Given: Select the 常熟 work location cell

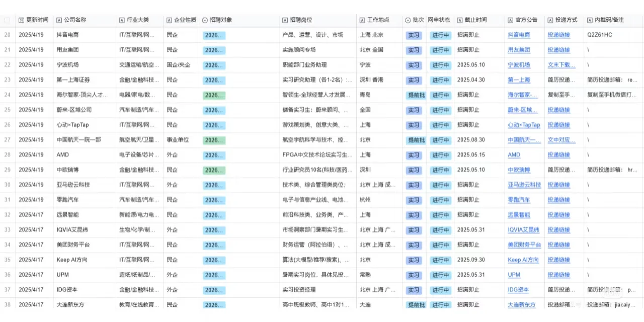Looking at the screenshot, I should [379, 275].
